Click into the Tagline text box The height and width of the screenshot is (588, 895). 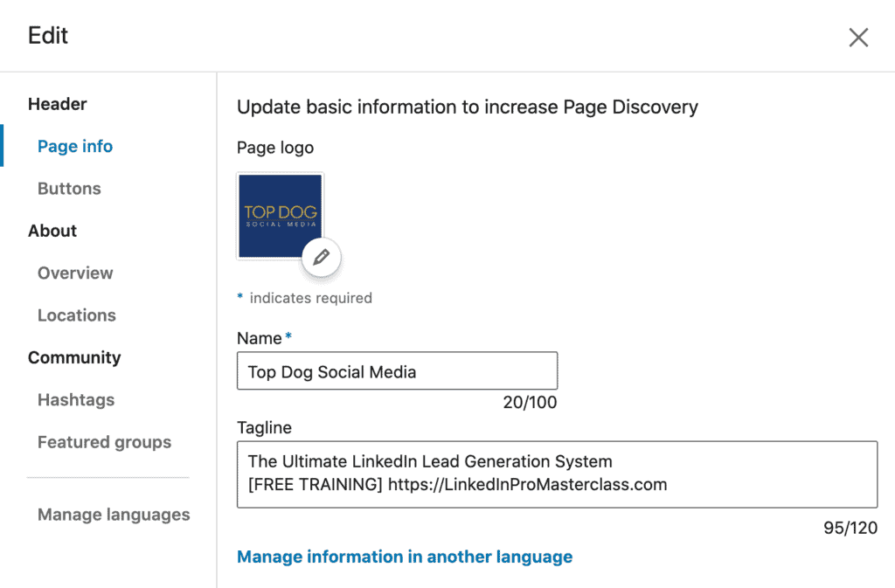click(557, 474)
